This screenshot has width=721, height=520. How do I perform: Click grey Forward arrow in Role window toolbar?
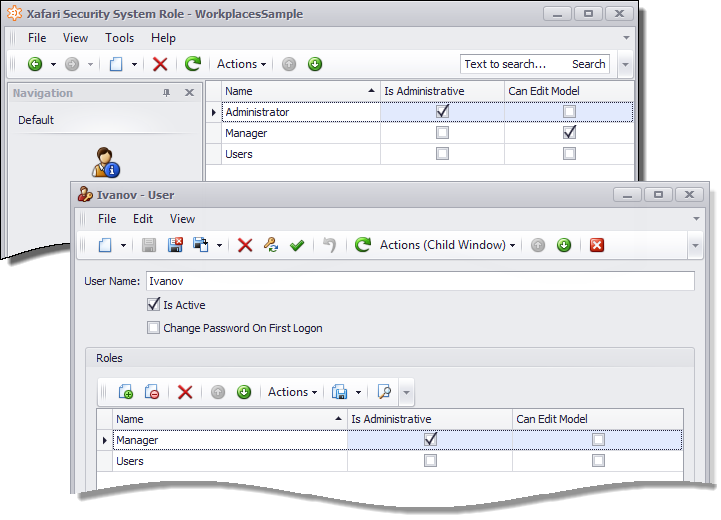(x=72, y=64)
